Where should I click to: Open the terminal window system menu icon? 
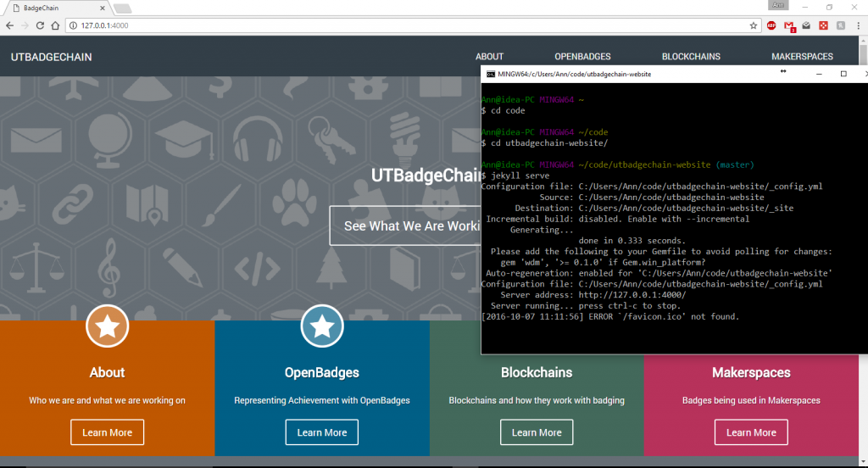490,74
